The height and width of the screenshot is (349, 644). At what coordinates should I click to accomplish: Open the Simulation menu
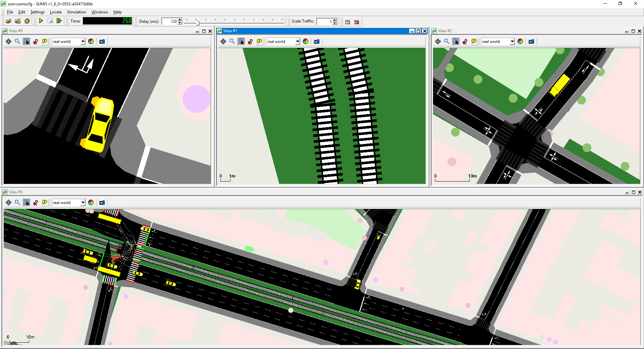76,12
